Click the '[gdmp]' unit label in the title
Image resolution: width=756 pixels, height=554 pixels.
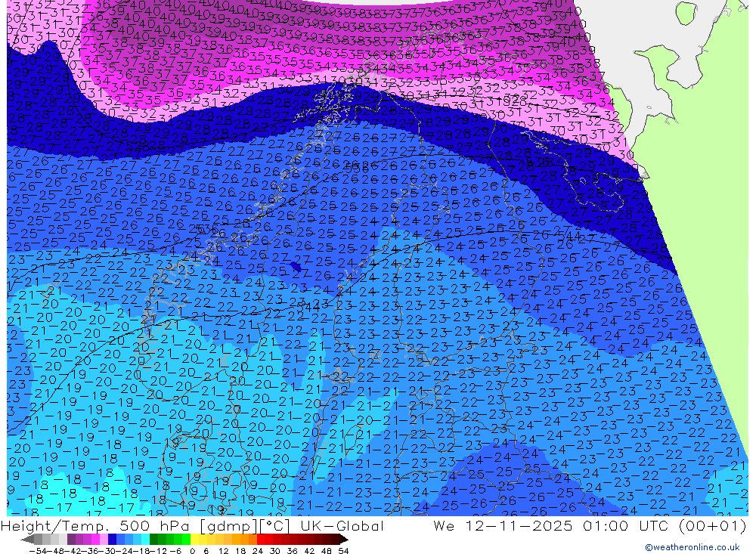[x=230, y=525]
